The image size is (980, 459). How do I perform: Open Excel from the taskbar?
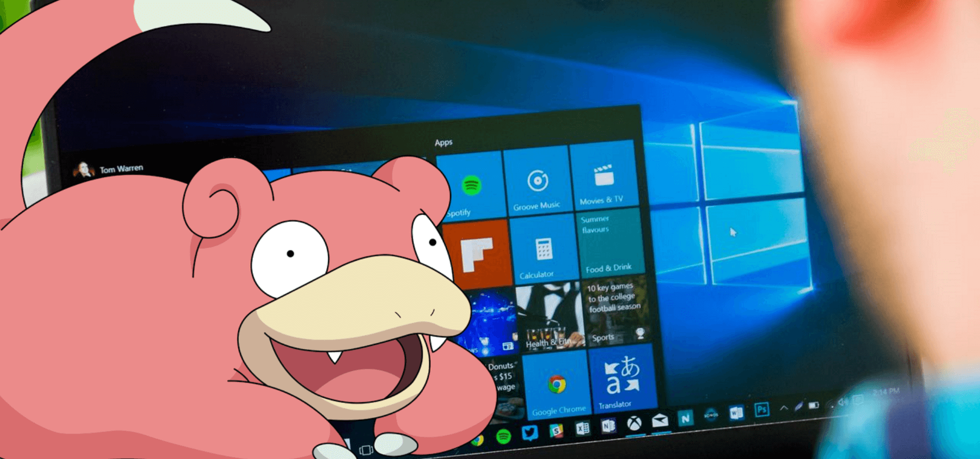pyautogui.click(x=582, y=428)
